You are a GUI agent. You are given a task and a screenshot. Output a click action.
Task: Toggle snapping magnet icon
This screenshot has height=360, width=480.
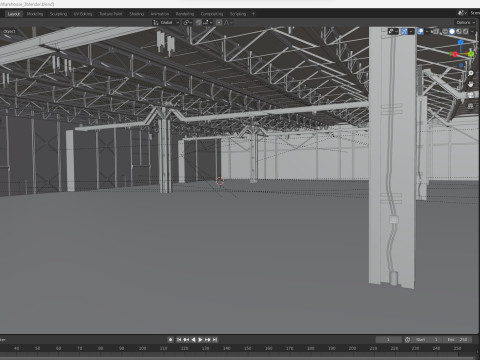[x=199, y=23]
